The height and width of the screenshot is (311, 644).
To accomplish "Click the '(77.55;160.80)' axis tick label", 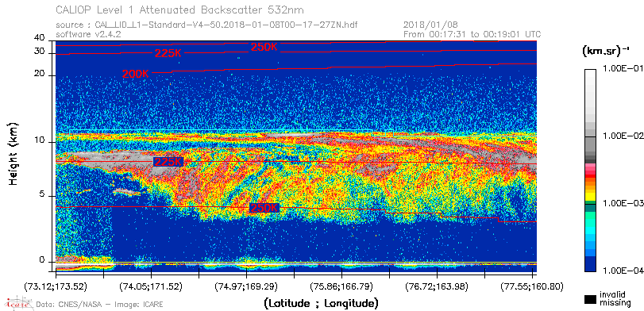I will (x=532, y=286).
